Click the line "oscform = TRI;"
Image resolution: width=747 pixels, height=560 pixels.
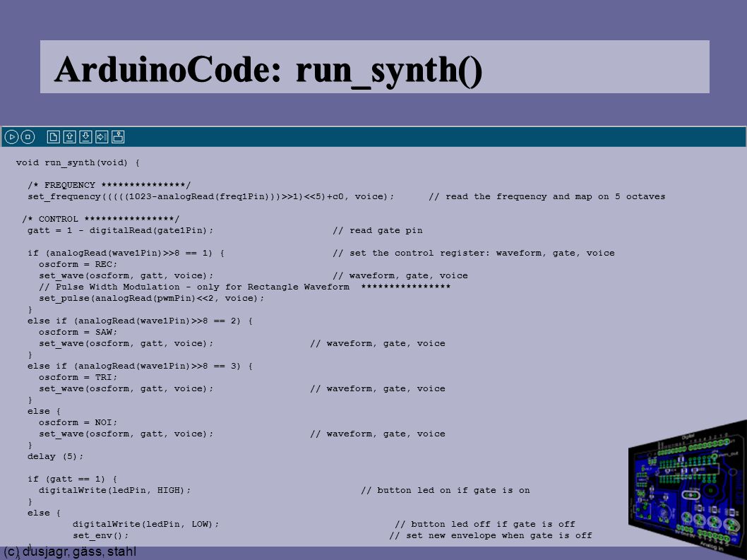pos(78,377)
